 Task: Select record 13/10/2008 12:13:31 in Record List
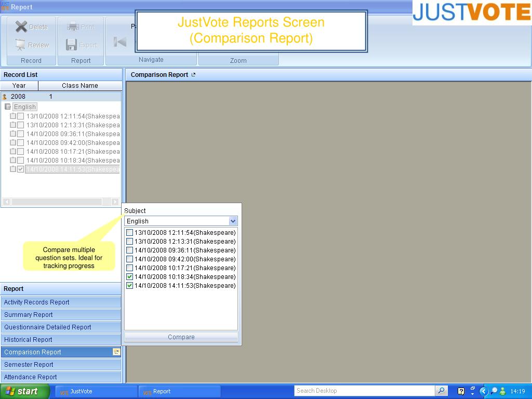pos(73,125)
